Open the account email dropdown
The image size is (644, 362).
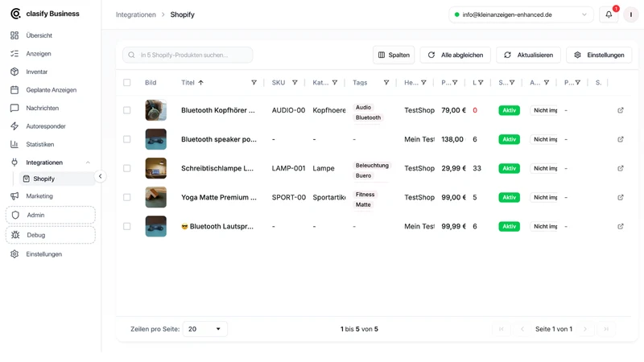pyautogui.click(x=521, y=14)
